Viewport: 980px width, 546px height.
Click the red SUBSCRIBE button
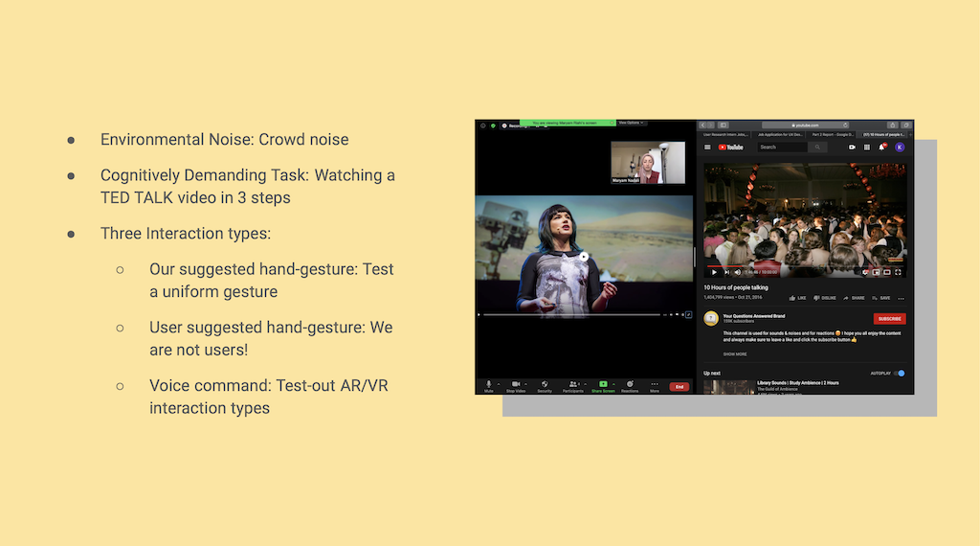(889, 319)
